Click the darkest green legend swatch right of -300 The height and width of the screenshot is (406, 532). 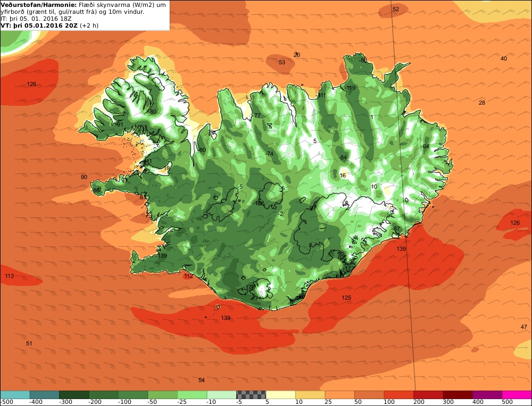point(74,394)
